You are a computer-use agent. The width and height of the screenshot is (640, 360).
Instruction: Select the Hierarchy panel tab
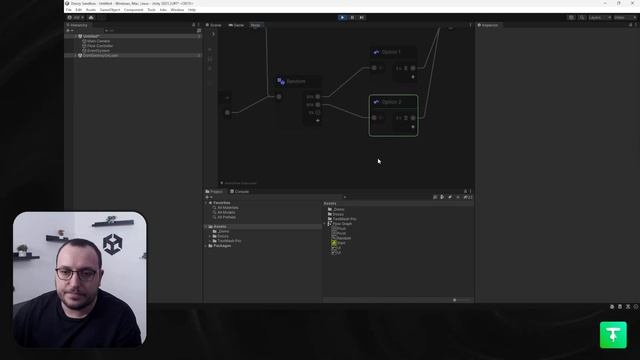point(77,25)
